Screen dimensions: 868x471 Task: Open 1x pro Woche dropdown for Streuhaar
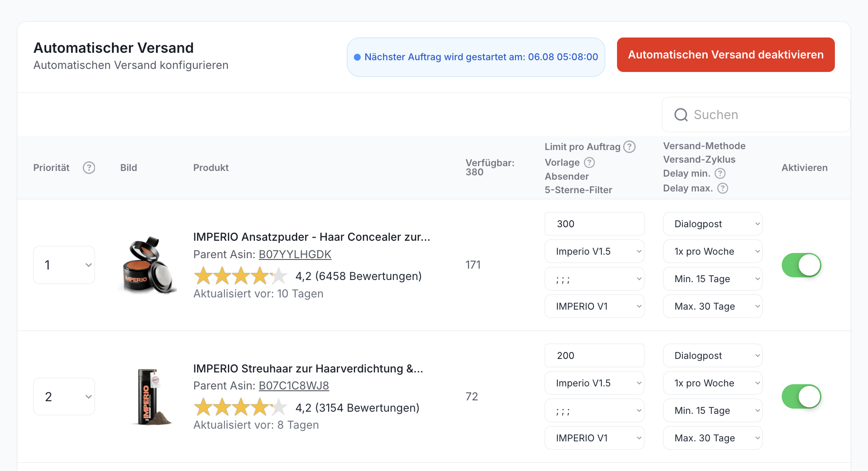[713, 383]
